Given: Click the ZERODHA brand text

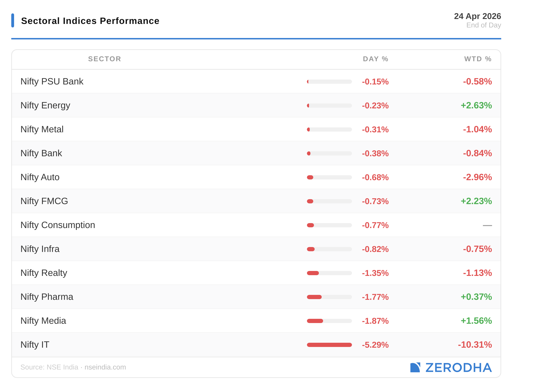Looking at the screenshot, I should tap(458, 368).
